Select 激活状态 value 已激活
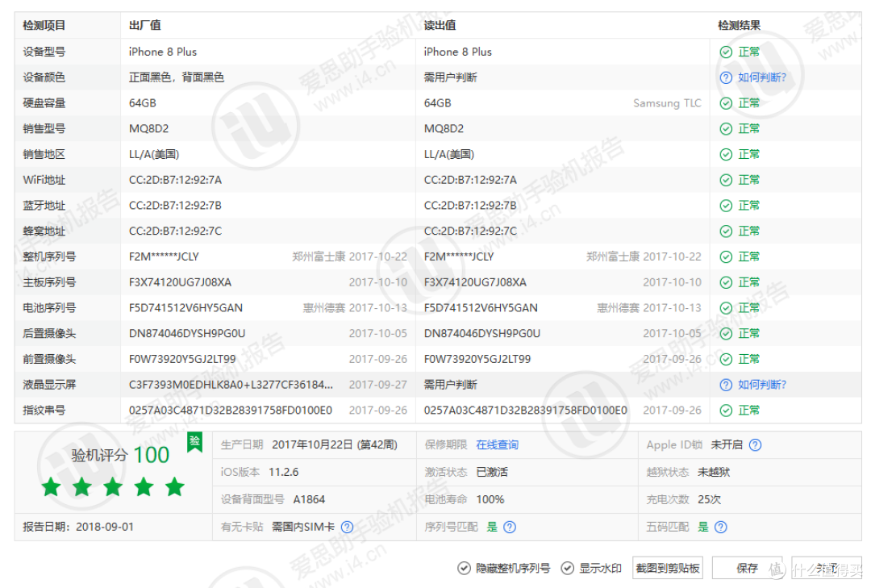 coord(492,472)
